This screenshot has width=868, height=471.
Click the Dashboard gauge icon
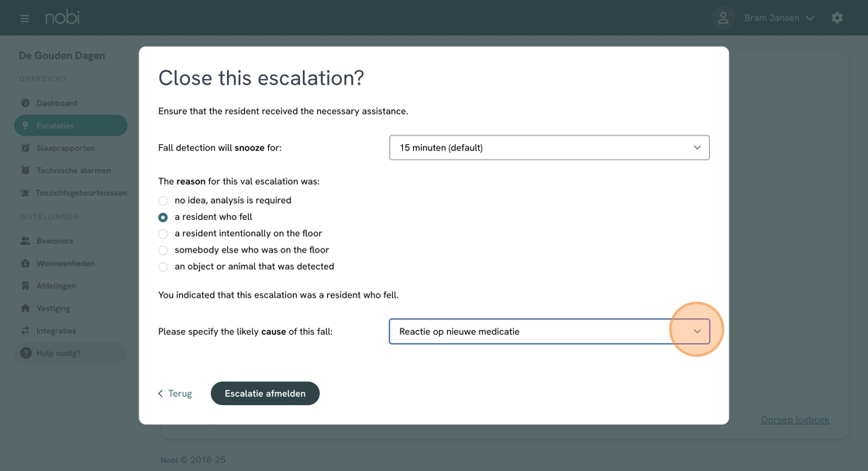pos(26,103)
